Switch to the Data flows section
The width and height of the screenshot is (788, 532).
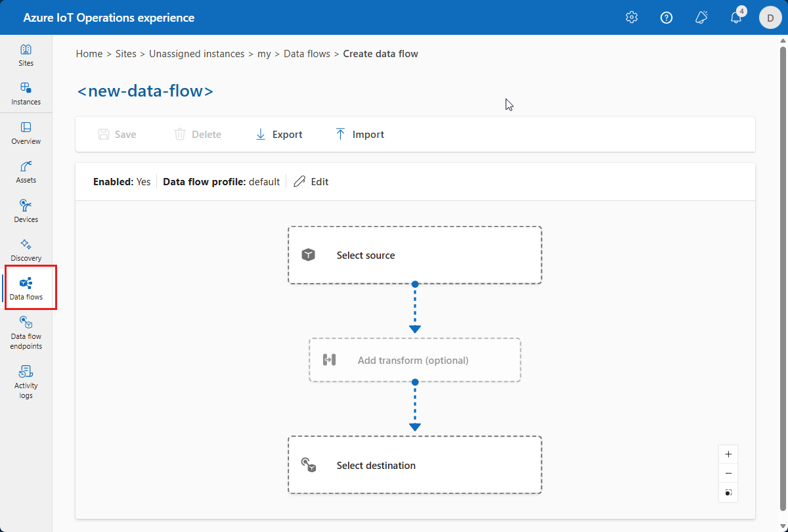(x=26, y=287)
